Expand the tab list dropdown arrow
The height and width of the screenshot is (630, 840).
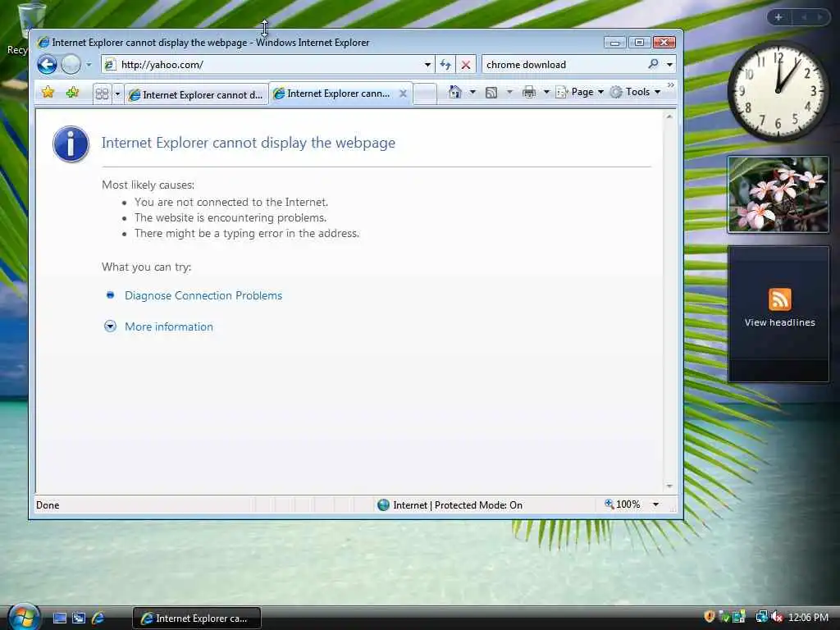(x=117, y=94)
